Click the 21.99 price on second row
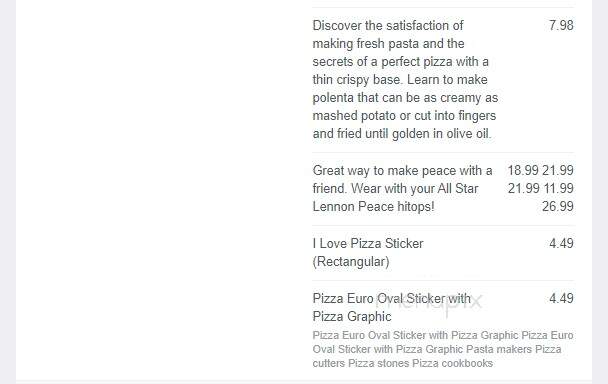This screenshot has width=608, height=384. [x=524, y=189]
